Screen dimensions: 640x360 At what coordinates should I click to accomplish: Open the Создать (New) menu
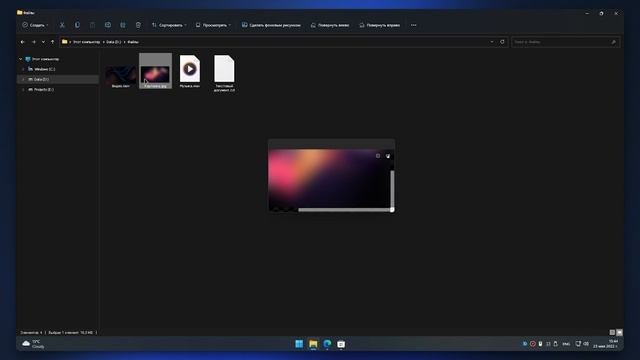35,25
